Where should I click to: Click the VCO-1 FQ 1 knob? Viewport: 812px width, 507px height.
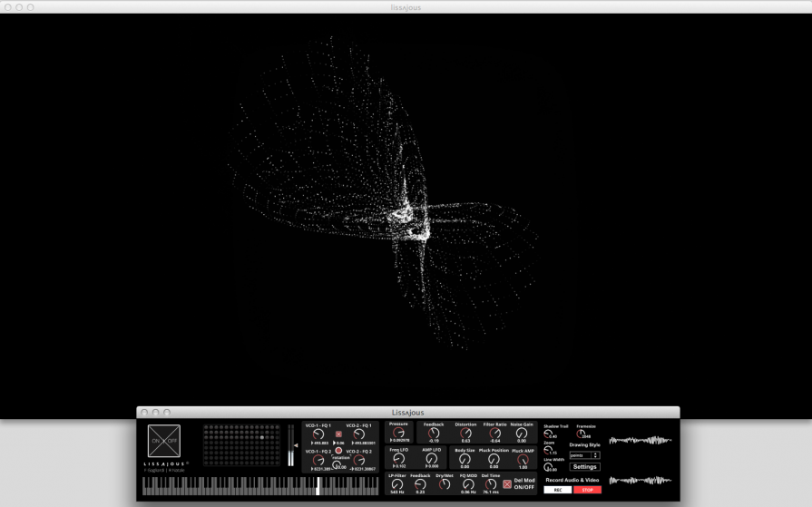(318, 434)
